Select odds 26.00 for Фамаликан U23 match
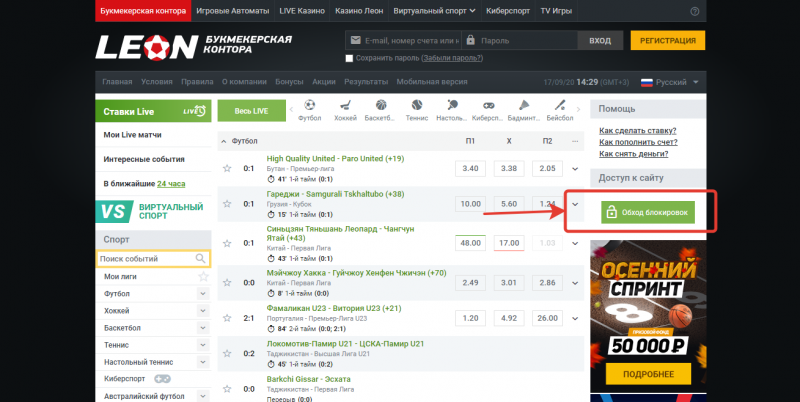The height and width of the screenshot is (402, 800). coord(547,318)
